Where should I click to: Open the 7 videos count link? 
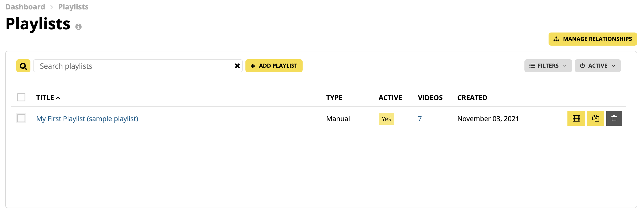tap(420, 119)
